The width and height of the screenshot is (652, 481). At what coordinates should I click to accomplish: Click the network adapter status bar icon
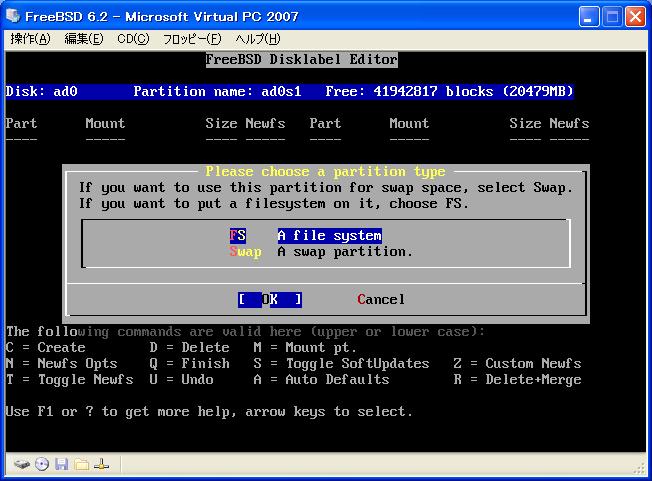coord(101,464)
